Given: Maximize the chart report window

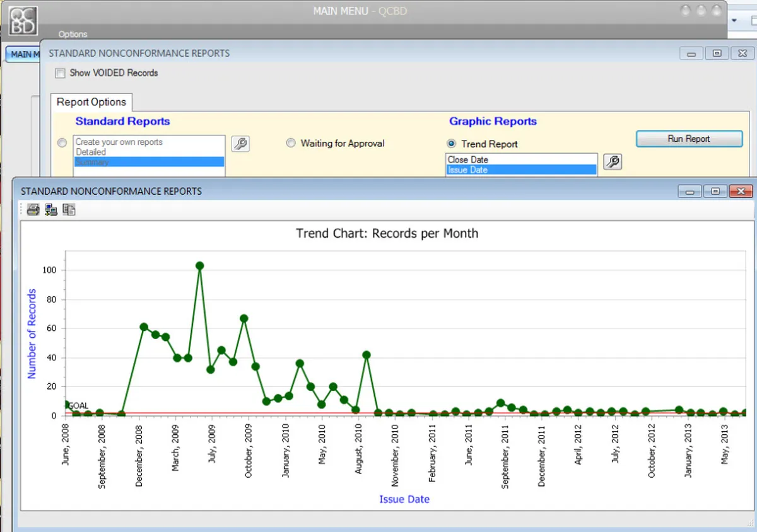Looking at the screenshot, I should tap(715, 191).
